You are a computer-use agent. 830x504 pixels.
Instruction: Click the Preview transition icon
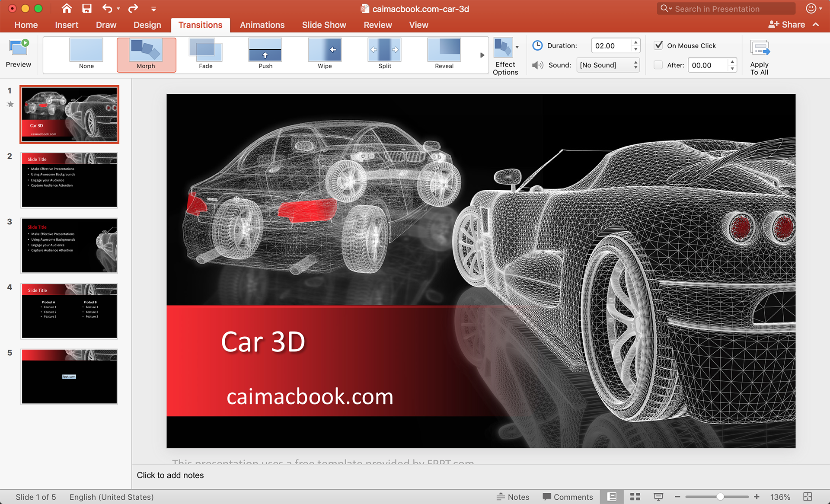pos(19,48)
